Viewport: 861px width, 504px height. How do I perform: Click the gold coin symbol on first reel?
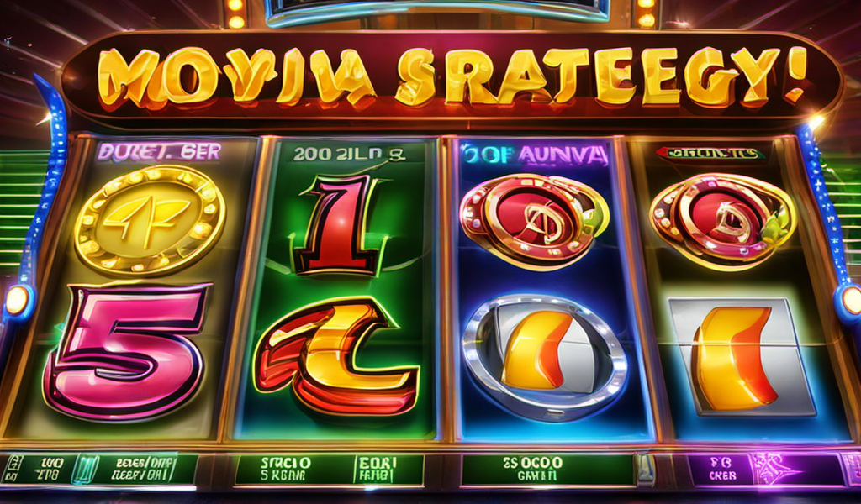pyautogui.click(x=150, y=220)
